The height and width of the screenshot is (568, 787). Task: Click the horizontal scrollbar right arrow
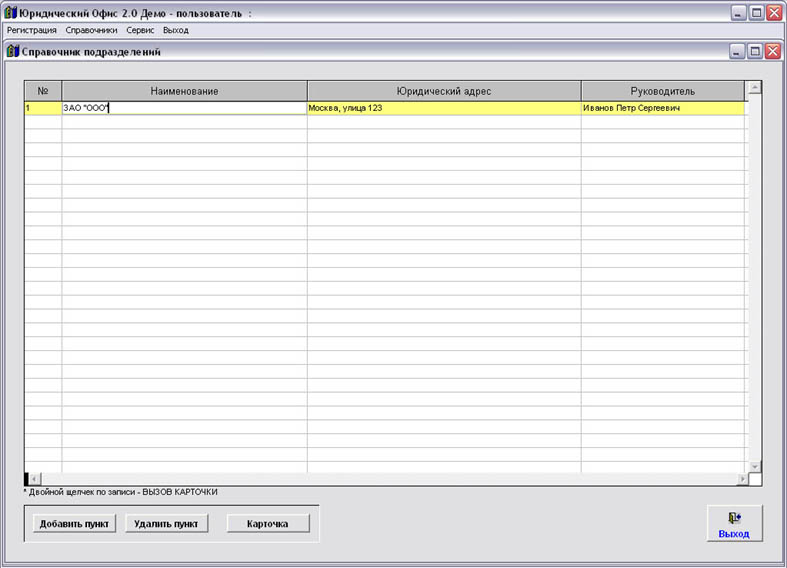coord(742,479)
